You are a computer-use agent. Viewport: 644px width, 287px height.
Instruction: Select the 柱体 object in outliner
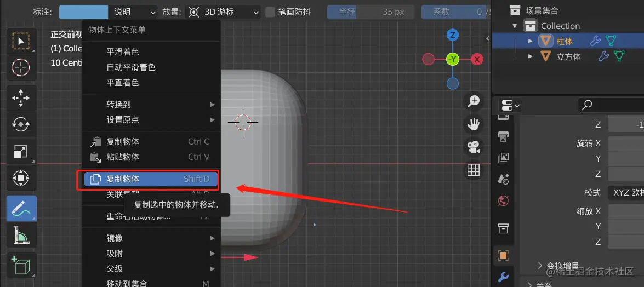point(565,41)
